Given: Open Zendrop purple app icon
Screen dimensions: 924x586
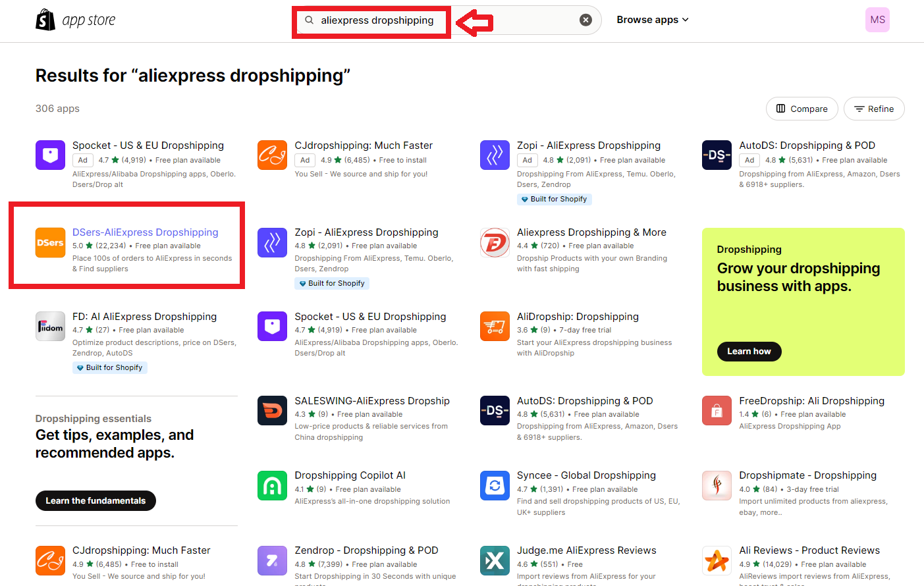Looking at the screenshot, I should point(272,560).
